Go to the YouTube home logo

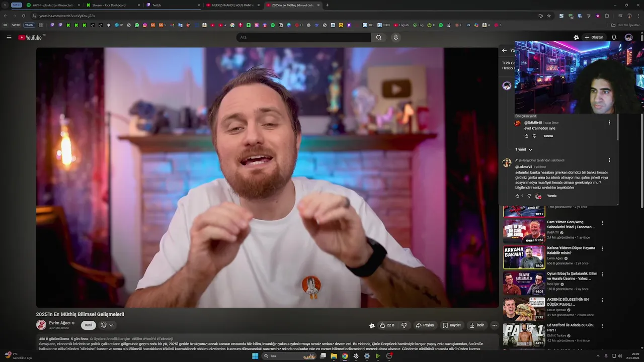click(30, 37)
